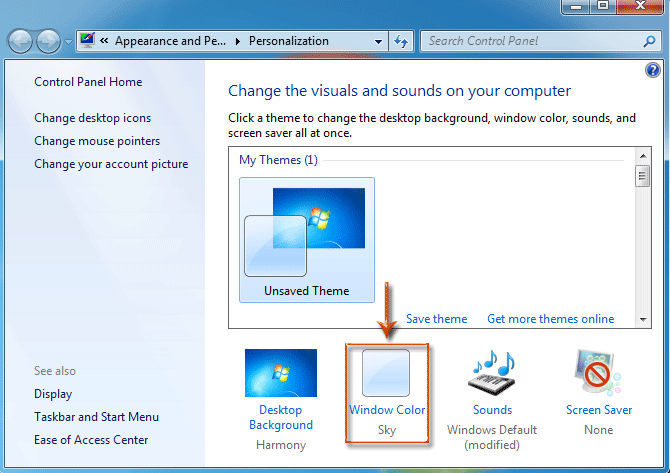670x473 pixels.
Task: Open Change desktop icons
Action: pos(92,118)
